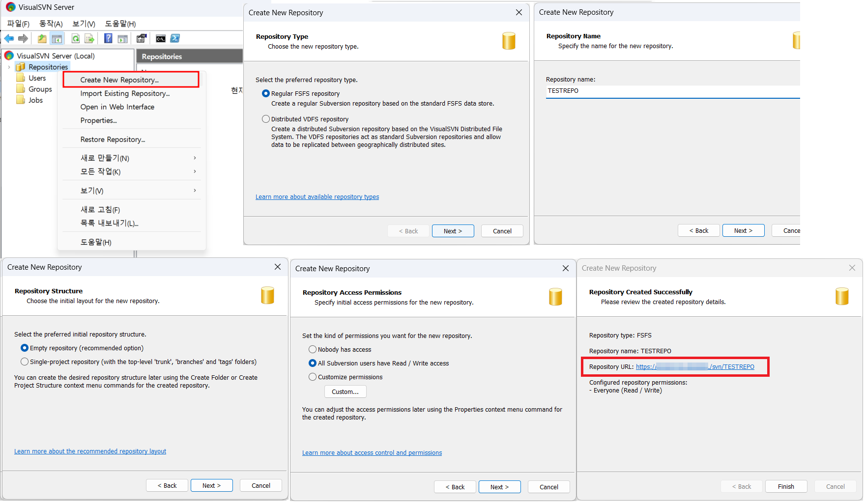Click Back in the Repository Name dialog

(698, 230)
